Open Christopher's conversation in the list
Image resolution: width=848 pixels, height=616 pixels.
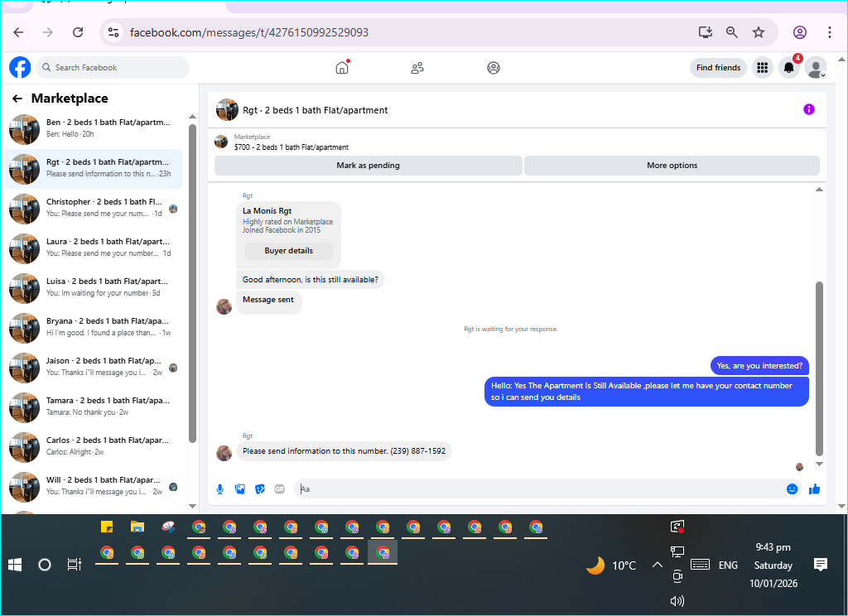(93, 208)
